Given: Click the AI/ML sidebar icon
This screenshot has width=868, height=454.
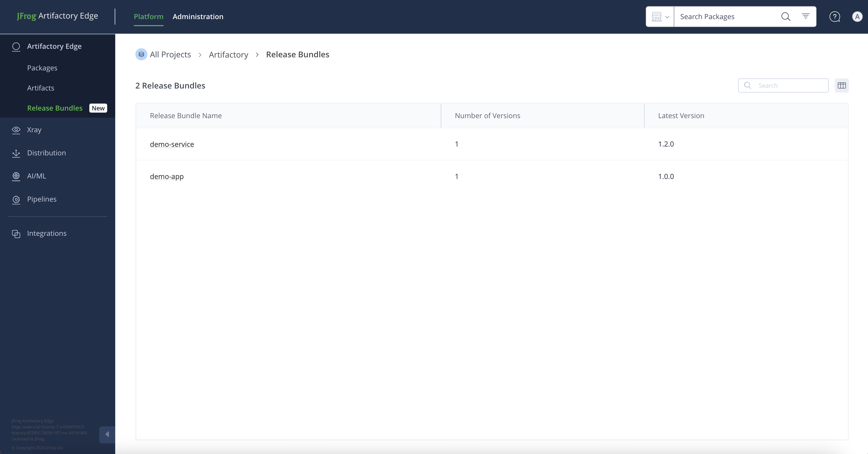Looking at the screenshot, I should [x=16, y=176].
